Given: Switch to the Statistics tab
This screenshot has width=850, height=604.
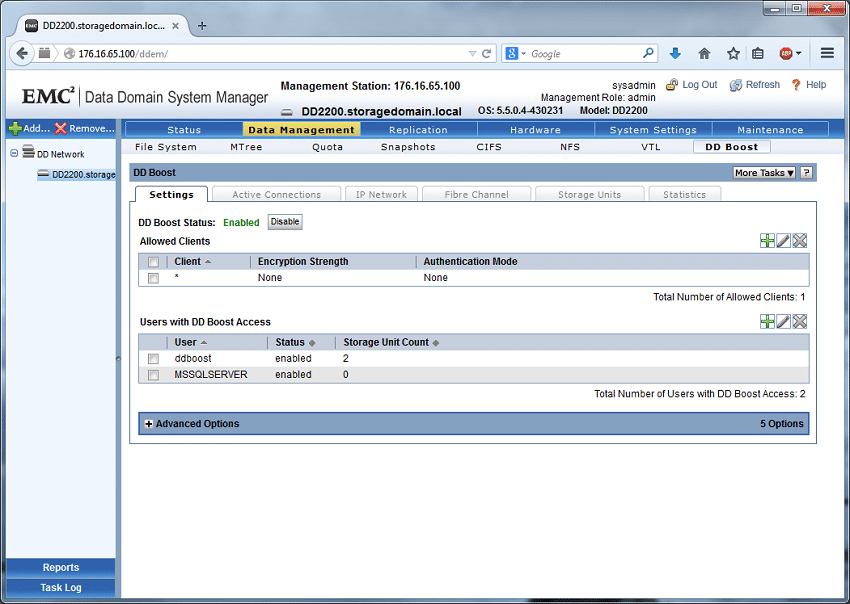Looking at the screenshot, I should (684, 194).
